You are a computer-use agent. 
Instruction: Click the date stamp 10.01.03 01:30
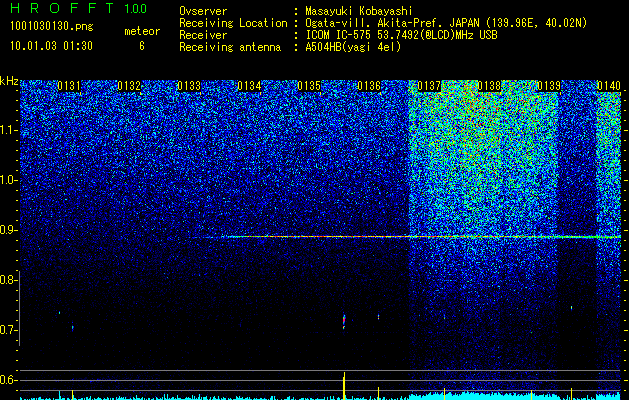click(51, 46)
